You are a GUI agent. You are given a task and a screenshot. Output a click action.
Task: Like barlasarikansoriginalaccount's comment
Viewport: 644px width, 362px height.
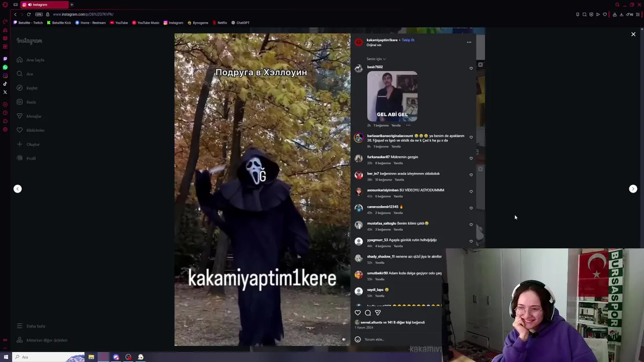pos(471,137)
